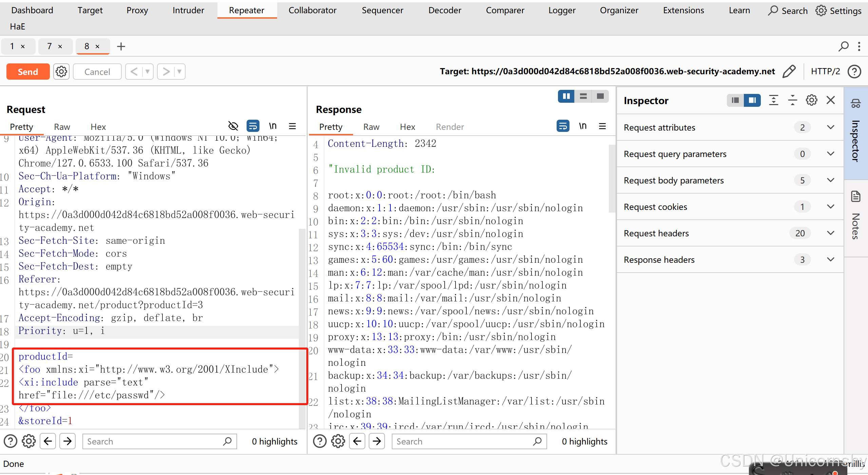Image resolution: width=868 pixels, height=475 pixels.
Task: Open Notes side panel icon
Action: [855, 197]
